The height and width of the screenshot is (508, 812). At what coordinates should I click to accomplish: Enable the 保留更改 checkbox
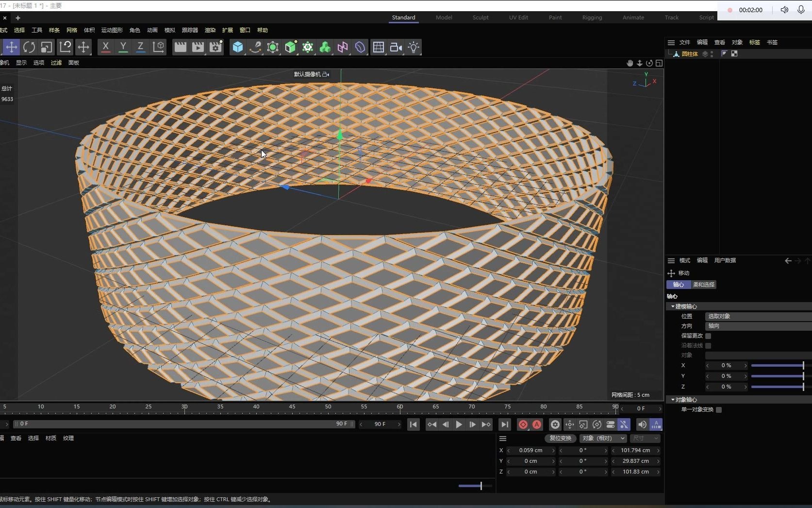pyautogui.click(x=708, y=336)
